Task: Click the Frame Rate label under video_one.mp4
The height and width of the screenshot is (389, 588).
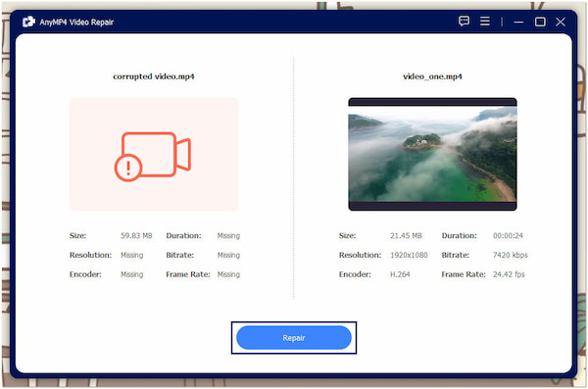Action: click(x=464, y=274)
